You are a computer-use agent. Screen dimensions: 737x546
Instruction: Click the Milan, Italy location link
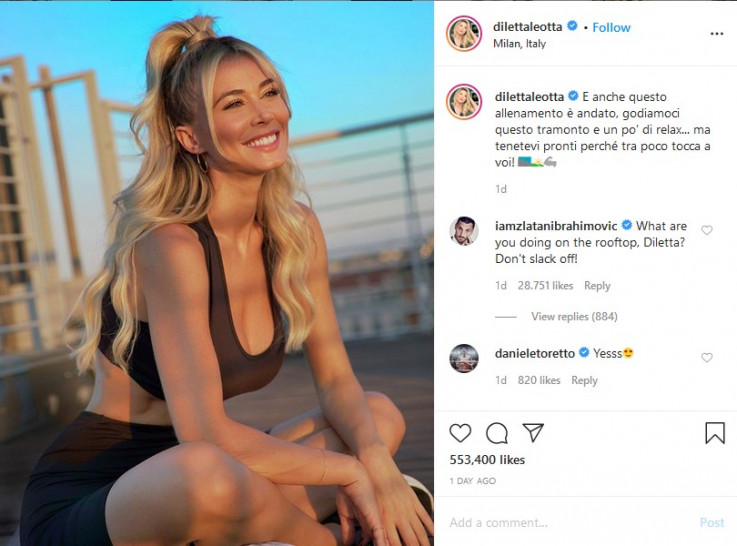pyautogui.click(x=519, y=44)
